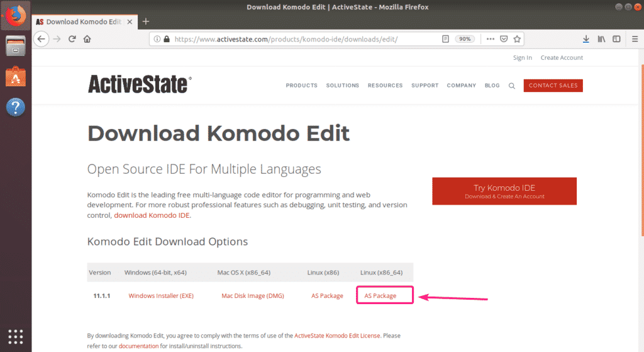The height and width of the screenshot is (352, 644).
Task: Open the ActiveState logo home link
Action: [140, 84]
